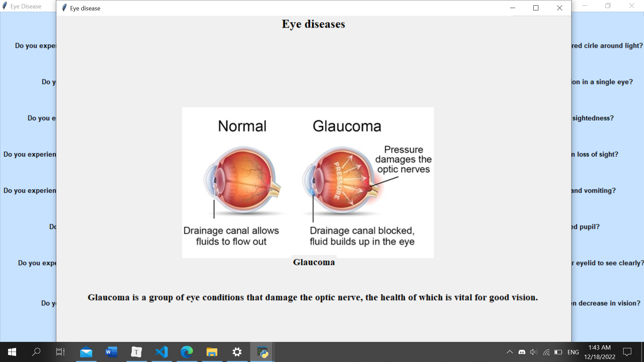Viewport: 644px width, 362px height.
Task: Click the ENG language indicator
Action: [x=573, y=352]
